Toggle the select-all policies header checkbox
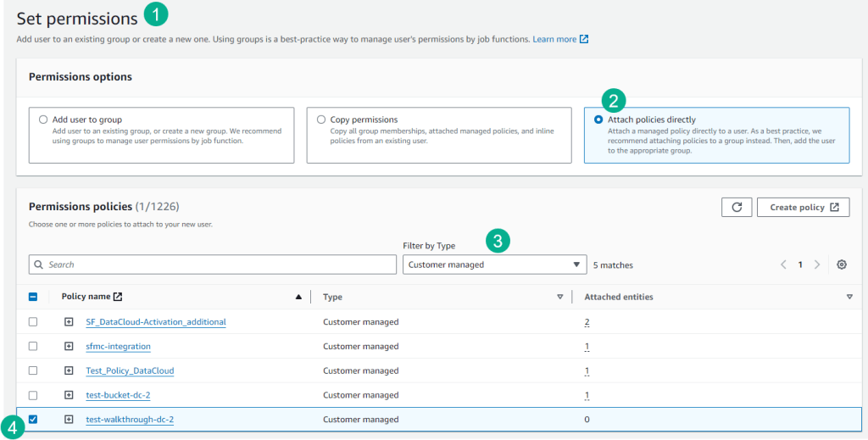This screenshot has width=868, height=440. point(33,297)
